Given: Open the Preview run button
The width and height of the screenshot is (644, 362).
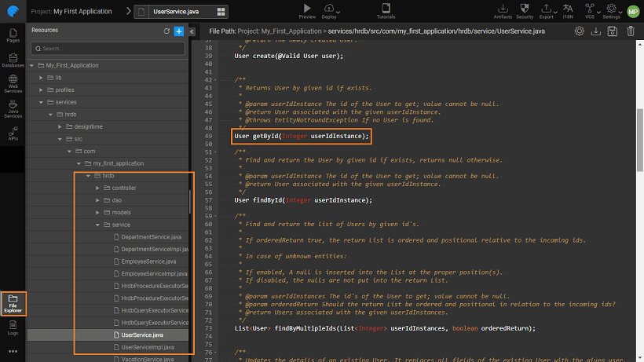Looking at the screenshot, I should pyautogui.click(x=307, y=10).
